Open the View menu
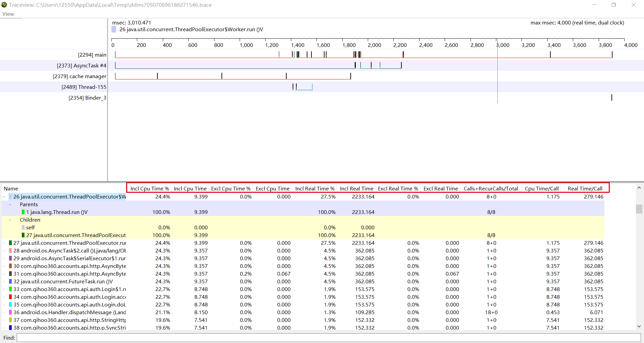 8,14
